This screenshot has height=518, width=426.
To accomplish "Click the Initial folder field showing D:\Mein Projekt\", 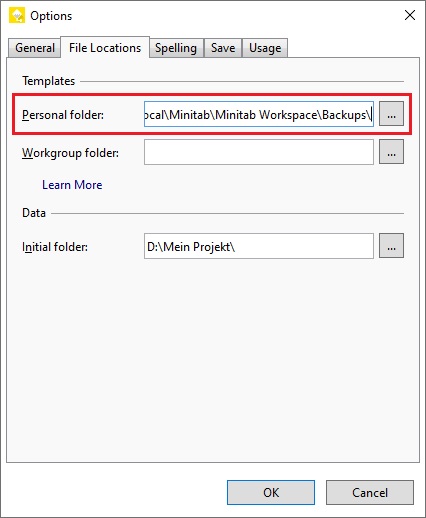I will (259, 246).
